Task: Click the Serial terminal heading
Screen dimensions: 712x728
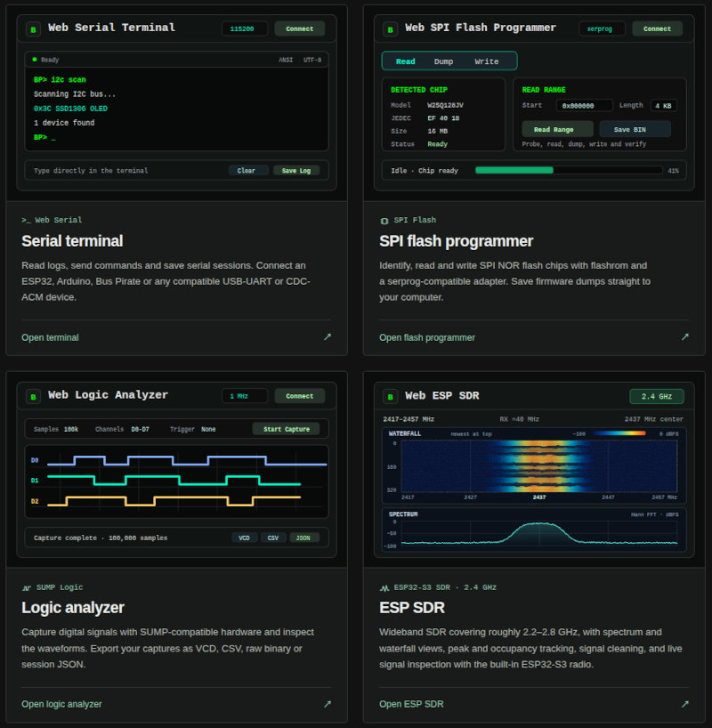Action: pyautogui.click(x=72, y=241)
